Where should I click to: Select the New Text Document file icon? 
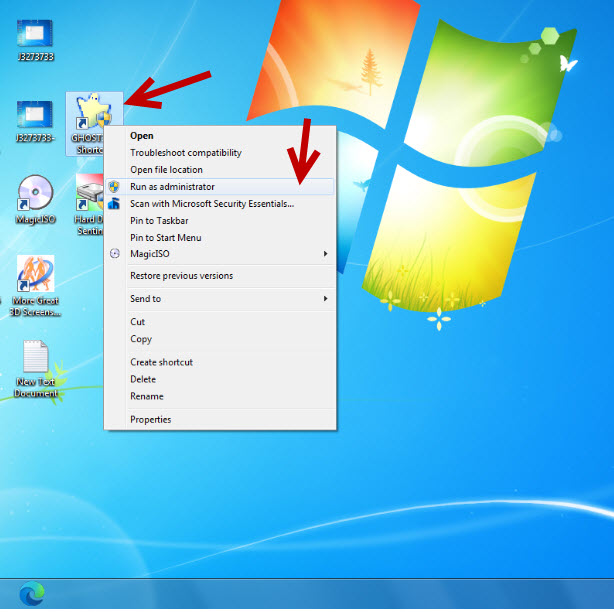pos(36,360)
